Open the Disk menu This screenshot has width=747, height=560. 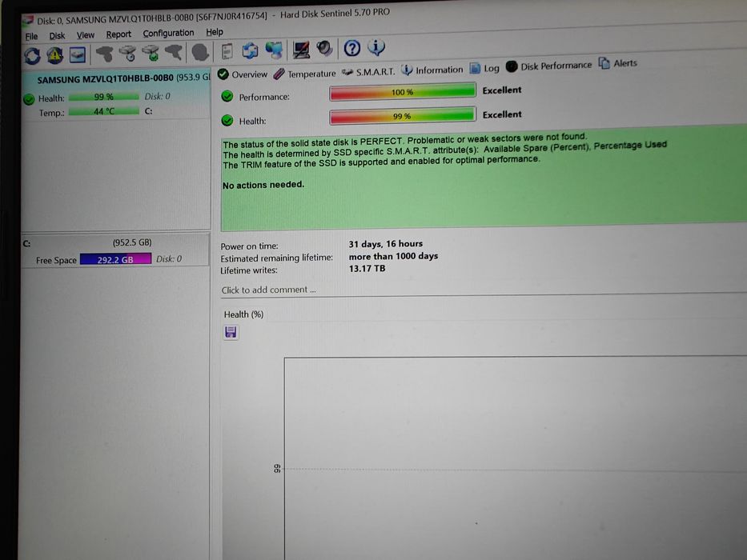click(57, 36)
